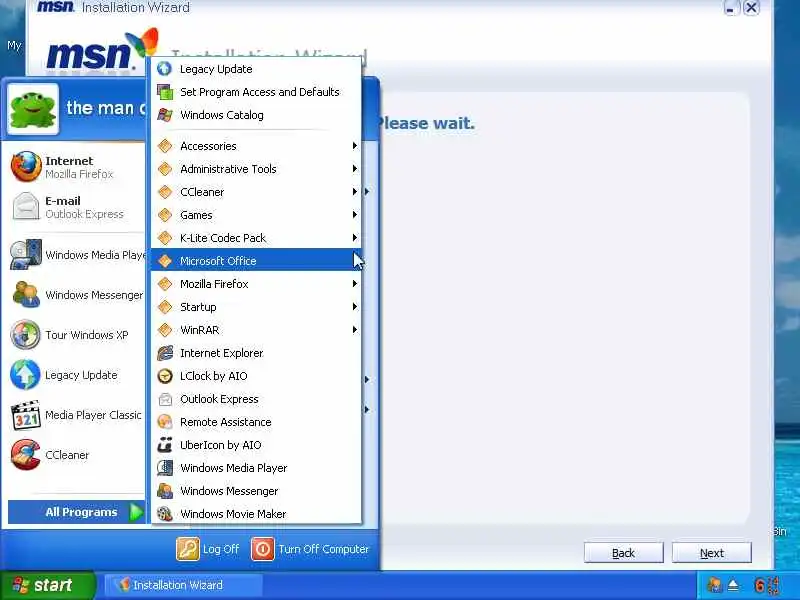Expand the Games submenu arrow
The height and width of the screenshot is (600, 800).
pyautogui.click(x=355, y=215)
